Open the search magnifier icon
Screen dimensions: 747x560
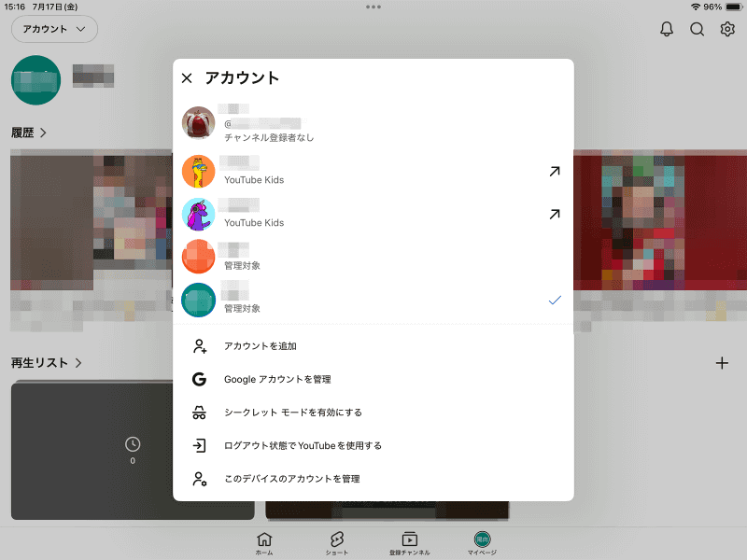(x=697, y=29)
